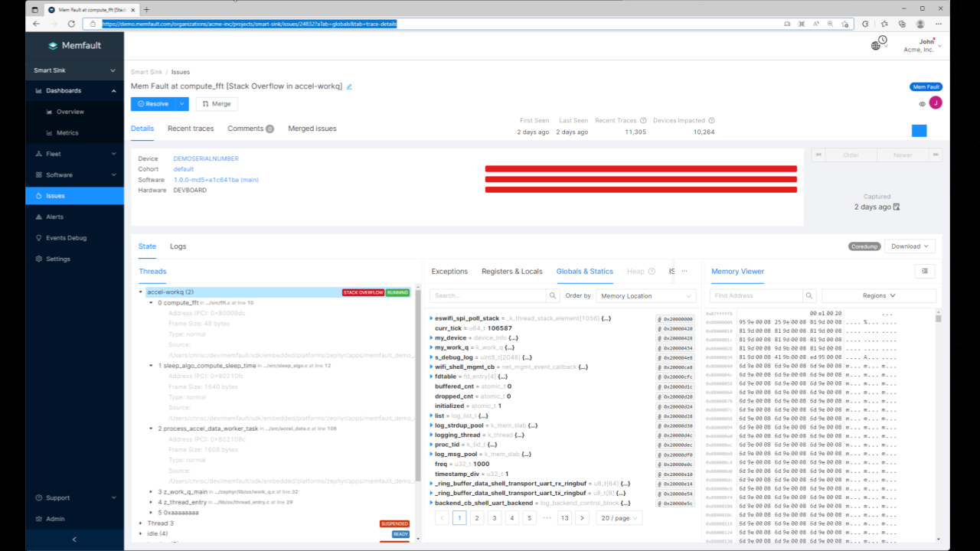Image resolution: width=980 pixels, height=551 pixels.
Task: Switch to the Logs tab
Action: tap(178, 246)
